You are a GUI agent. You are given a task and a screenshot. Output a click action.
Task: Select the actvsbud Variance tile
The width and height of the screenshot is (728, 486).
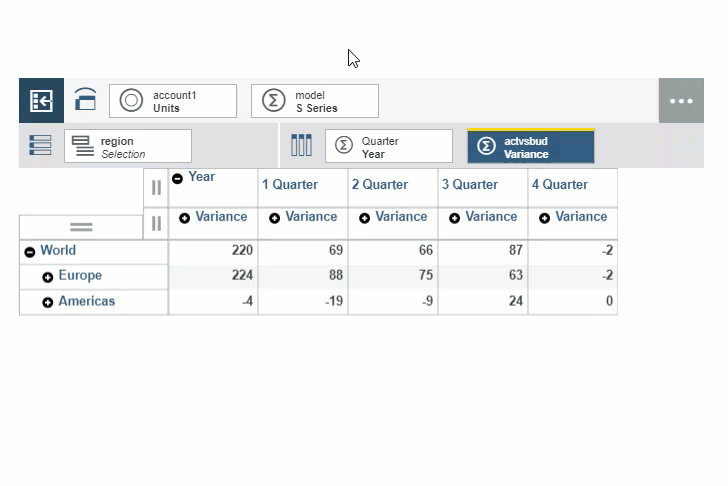coord(540,147)
